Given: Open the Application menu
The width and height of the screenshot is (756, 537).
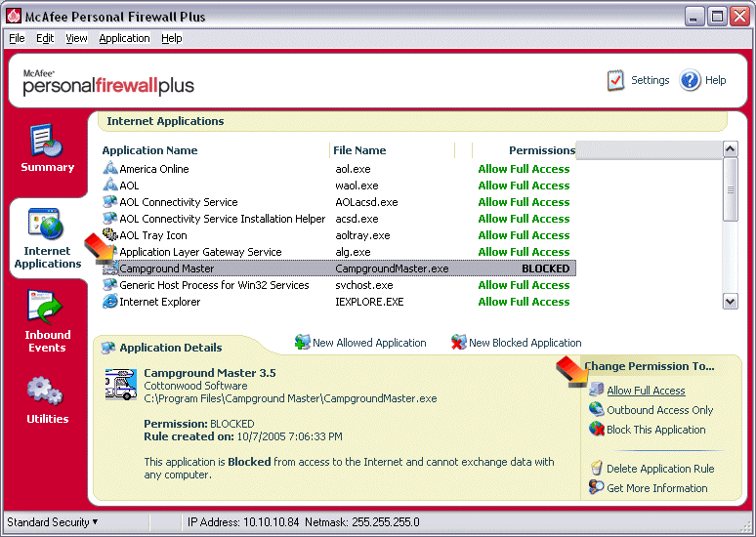Looking at the screenshot, I should pyautogui.click(x=124, y=38).
